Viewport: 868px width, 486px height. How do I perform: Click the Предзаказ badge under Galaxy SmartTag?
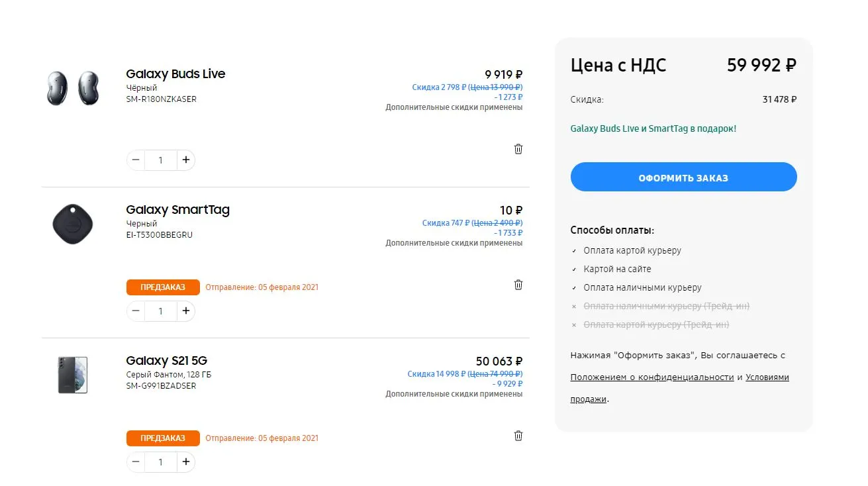(163, 287)
